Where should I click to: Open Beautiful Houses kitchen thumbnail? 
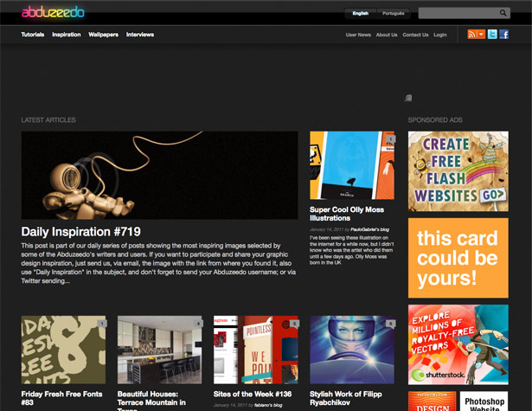coord(159,350)
